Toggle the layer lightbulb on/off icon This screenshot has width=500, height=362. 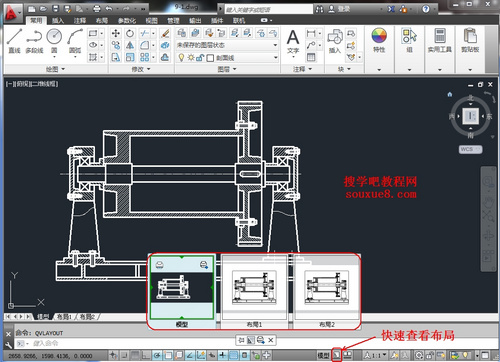point(181,58)
